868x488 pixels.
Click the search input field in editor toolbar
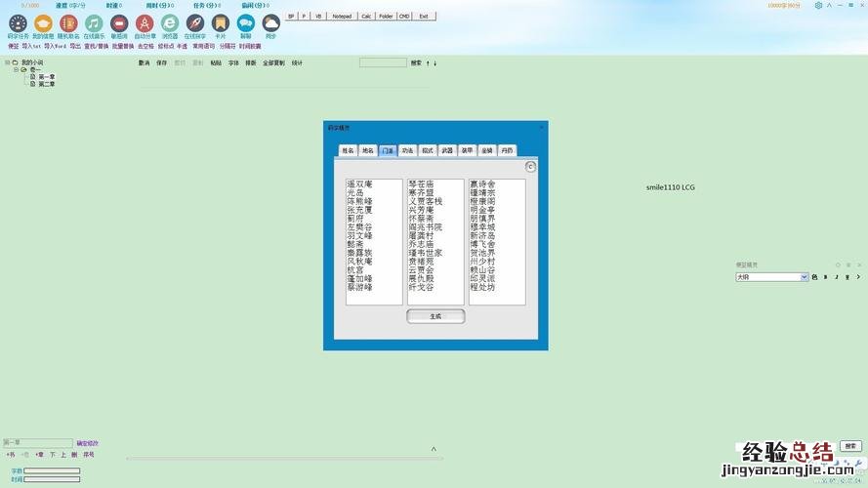(x=383, y=62)
